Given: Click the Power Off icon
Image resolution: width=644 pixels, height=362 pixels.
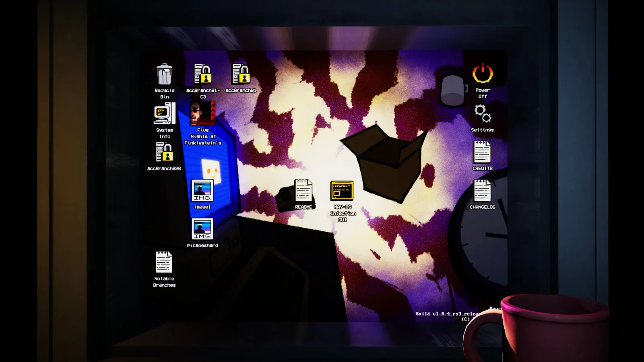Looking at the screenshot, I should click(483, 74).
